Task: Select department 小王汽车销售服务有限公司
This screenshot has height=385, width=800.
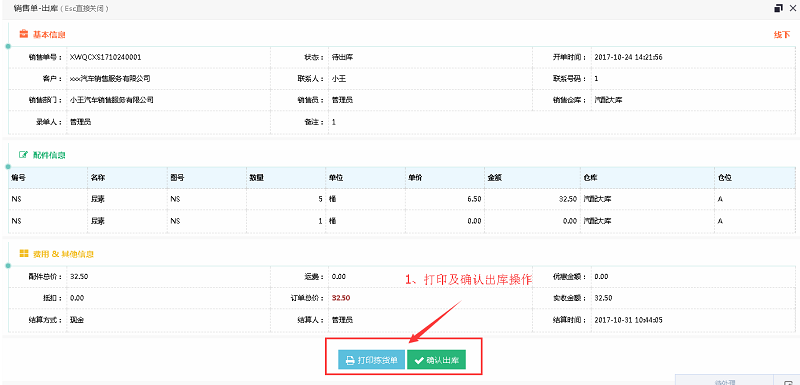Action: pyautogui.click(x=112, y=100)
